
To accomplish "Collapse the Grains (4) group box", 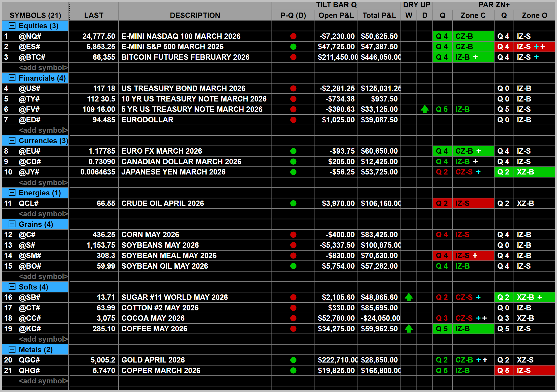I will click(x=12, y=224).
